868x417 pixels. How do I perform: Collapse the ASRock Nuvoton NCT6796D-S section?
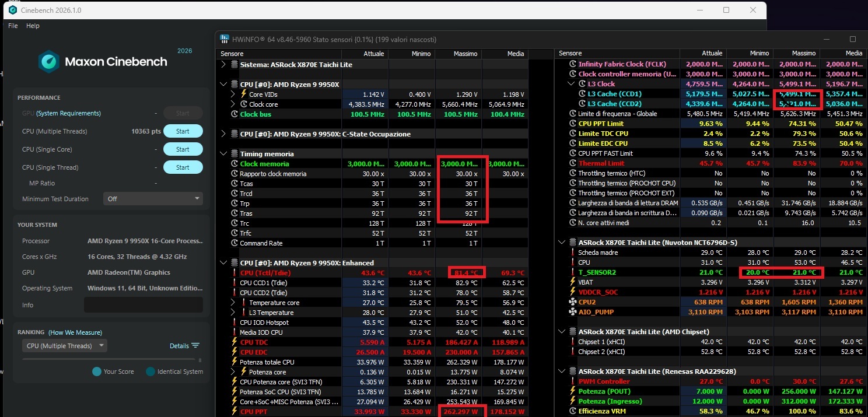coord(561,242)
